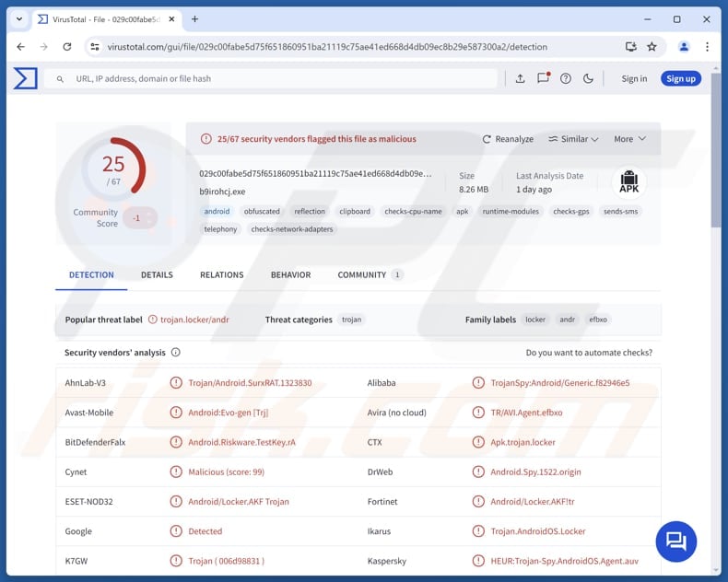Click the Sign in link
The width and height of the screenshot is (728, 582).
634,79
